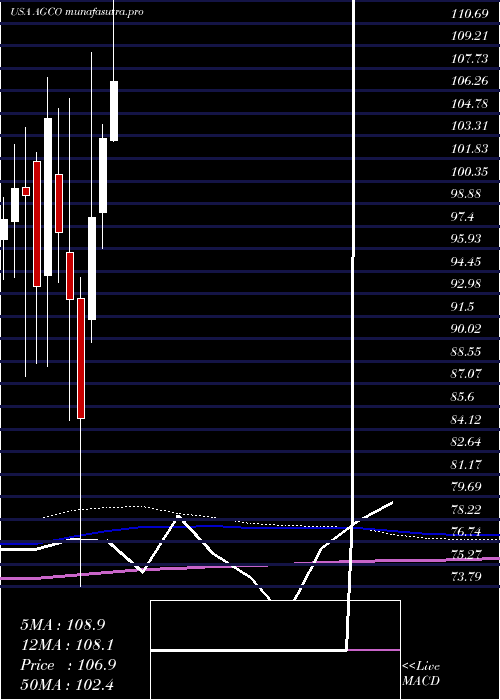Click the 97.4 price axis label
This screenshot has height=700, width=500.
point(463,217)
